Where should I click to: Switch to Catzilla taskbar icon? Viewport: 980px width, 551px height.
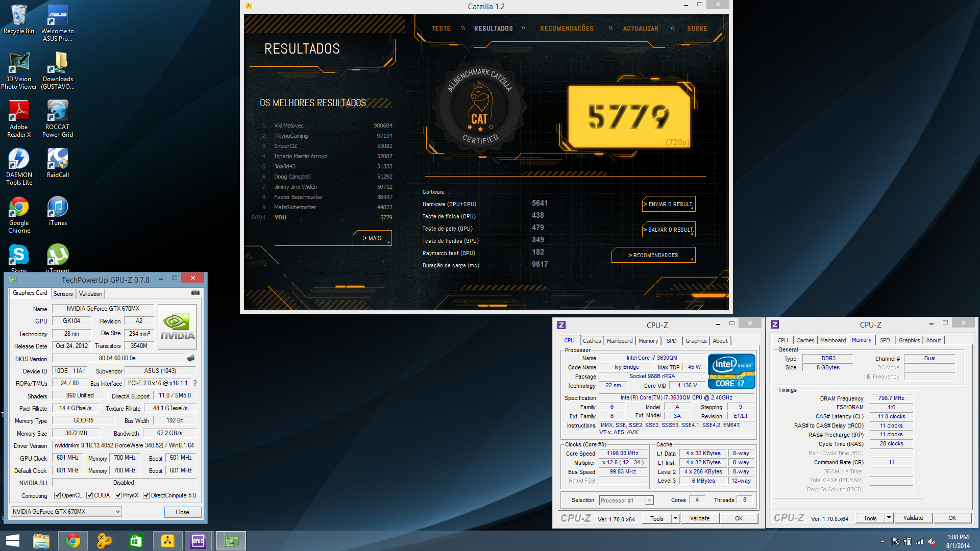(x=167, y=541)
